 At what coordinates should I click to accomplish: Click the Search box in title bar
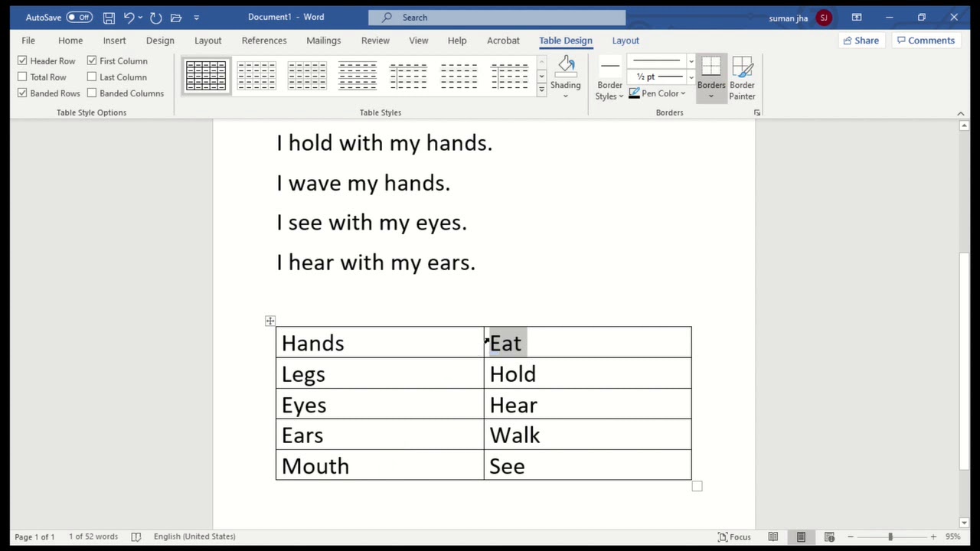point(497,17)
